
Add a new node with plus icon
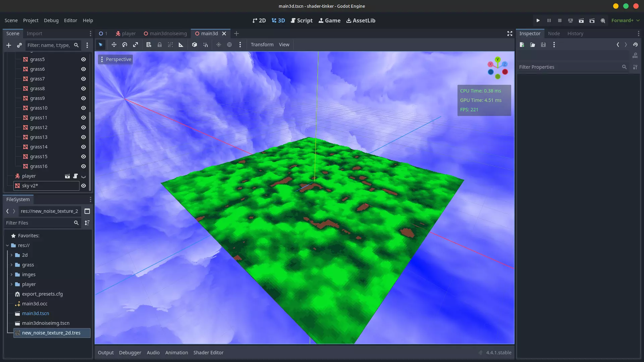click(x=9, y=45)
